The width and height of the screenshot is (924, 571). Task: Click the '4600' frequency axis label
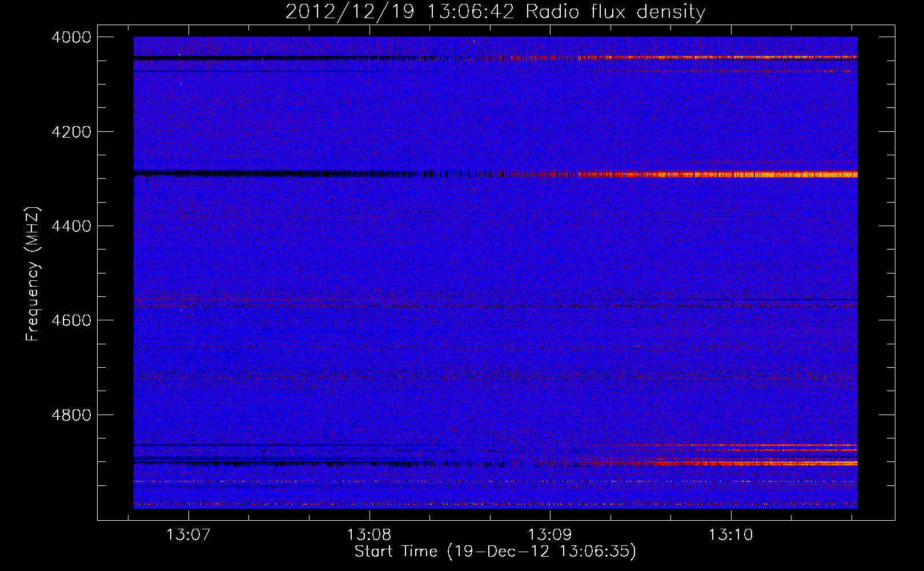[x=71, y=320]
